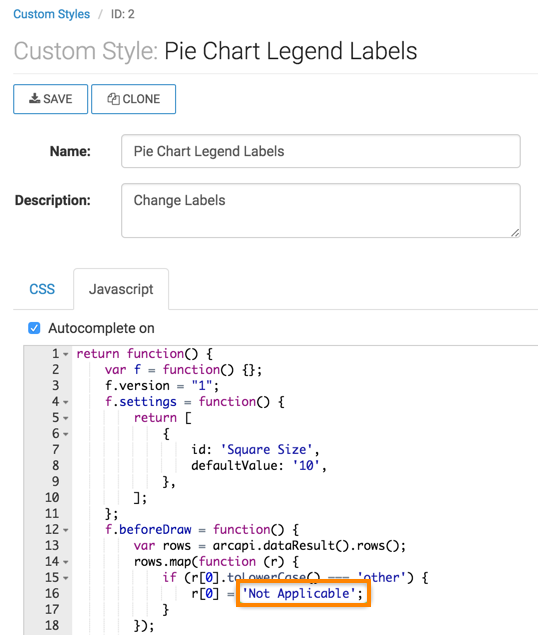Click line number 10 in editor gutter
This screenshot has width=538, height=635.
point(52,498)
